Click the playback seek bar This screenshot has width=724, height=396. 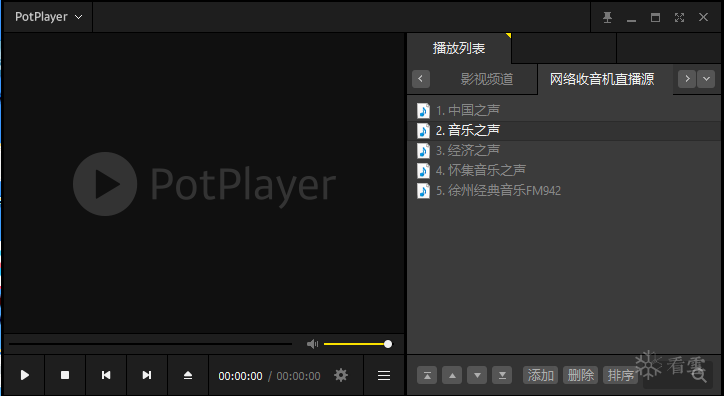pyautogui.click(x=150, y=344)
